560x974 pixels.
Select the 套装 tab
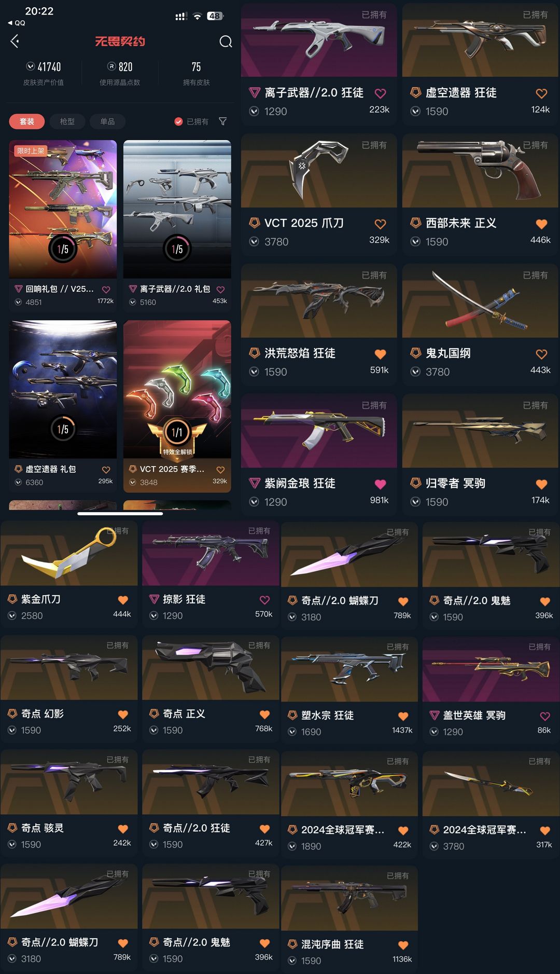pyautogui.click(x=27, y=121)
